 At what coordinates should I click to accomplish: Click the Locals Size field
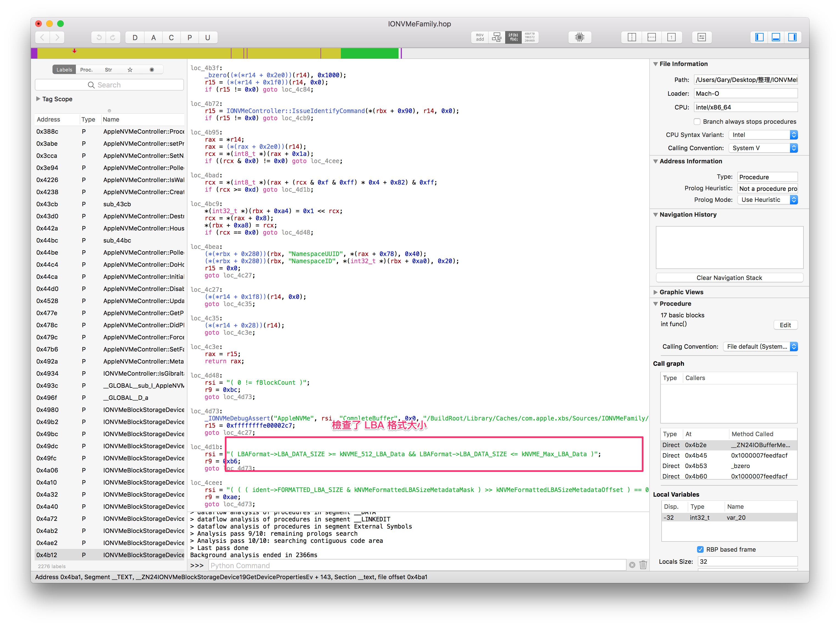(x=747, y=561)
